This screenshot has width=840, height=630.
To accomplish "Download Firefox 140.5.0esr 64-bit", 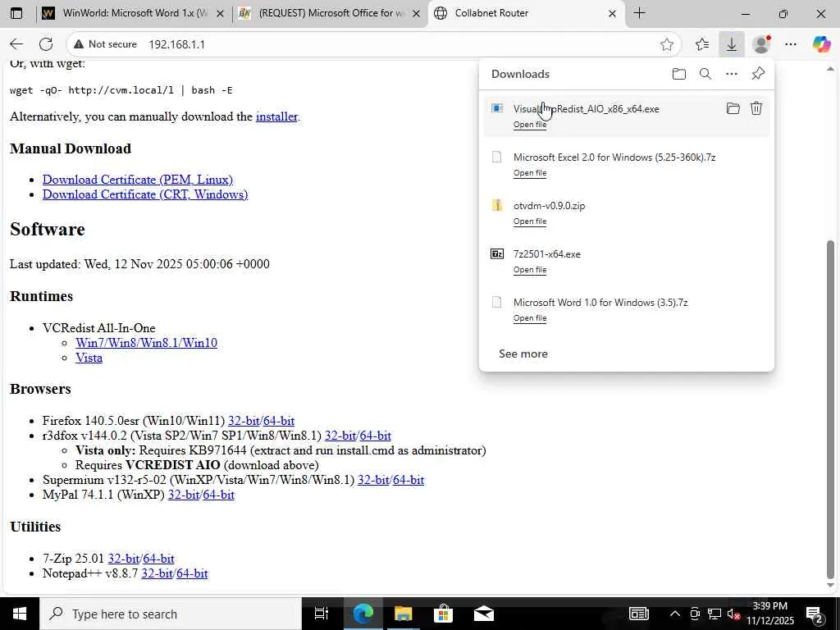I will 279,421.
